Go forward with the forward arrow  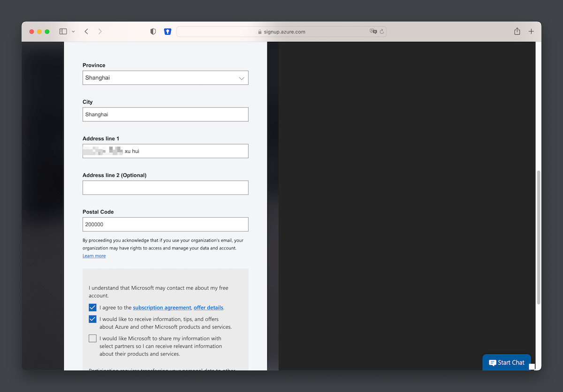pyautogui.click(x=100, y=31)
